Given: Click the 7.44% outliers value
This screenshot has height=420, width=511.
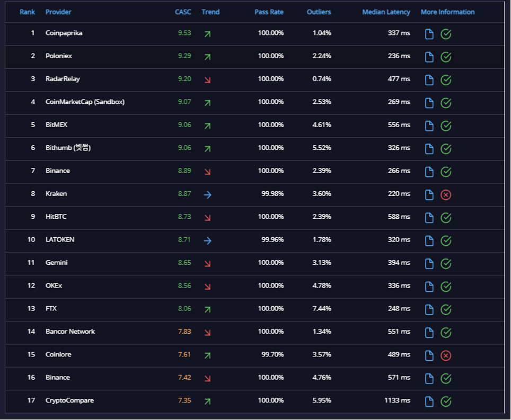Looking at the screenshot, I should point(322,308).
